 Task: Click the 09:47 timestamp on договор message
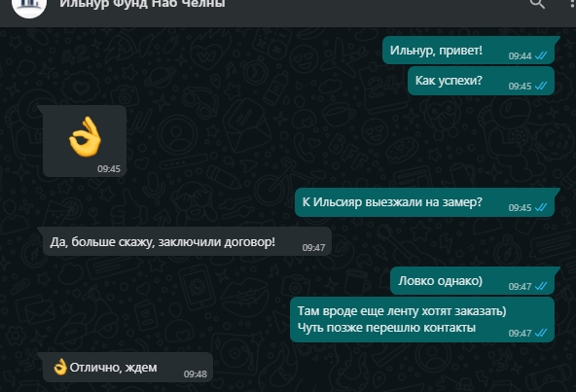[x=313, y=248]
